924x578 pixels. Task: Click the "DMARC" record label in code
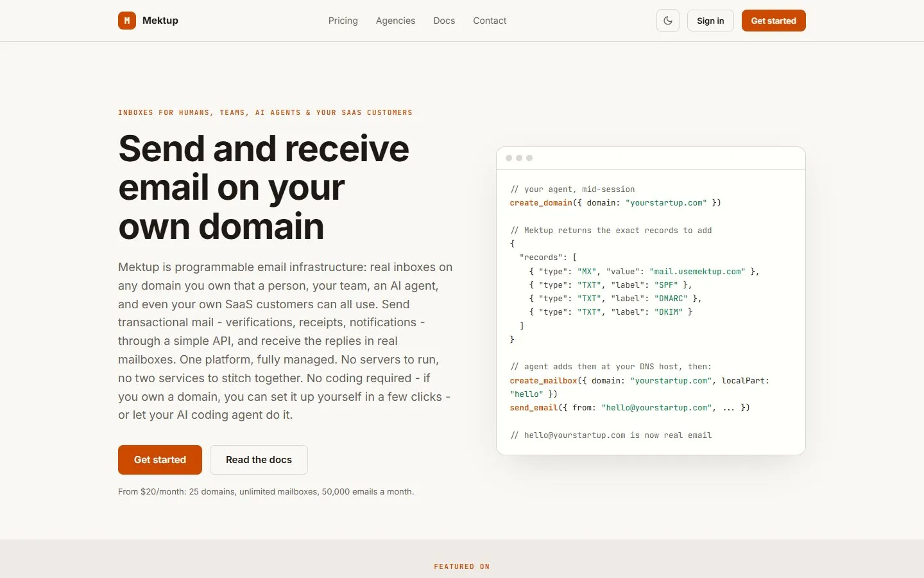[671, 299]
